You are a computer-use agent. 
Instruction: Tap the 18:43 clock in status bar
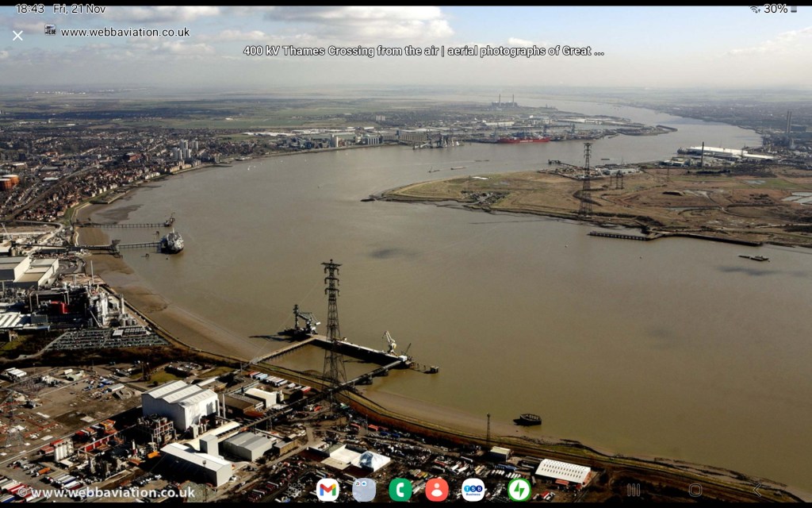click(30, 9)
